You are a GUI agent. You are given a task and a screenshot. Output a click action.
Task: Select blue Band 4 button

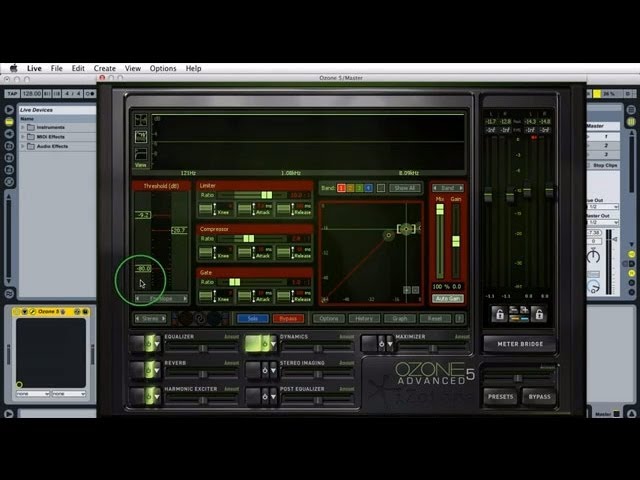pyautogui.click(x=368, y=188)
